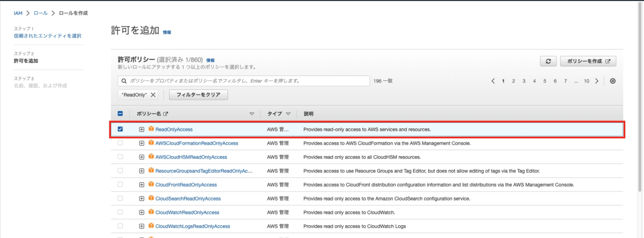644x238 pixels.
Task: Click the policy icon beside CloudWatchReadOnlyAccess
Action: pos(151,212)
